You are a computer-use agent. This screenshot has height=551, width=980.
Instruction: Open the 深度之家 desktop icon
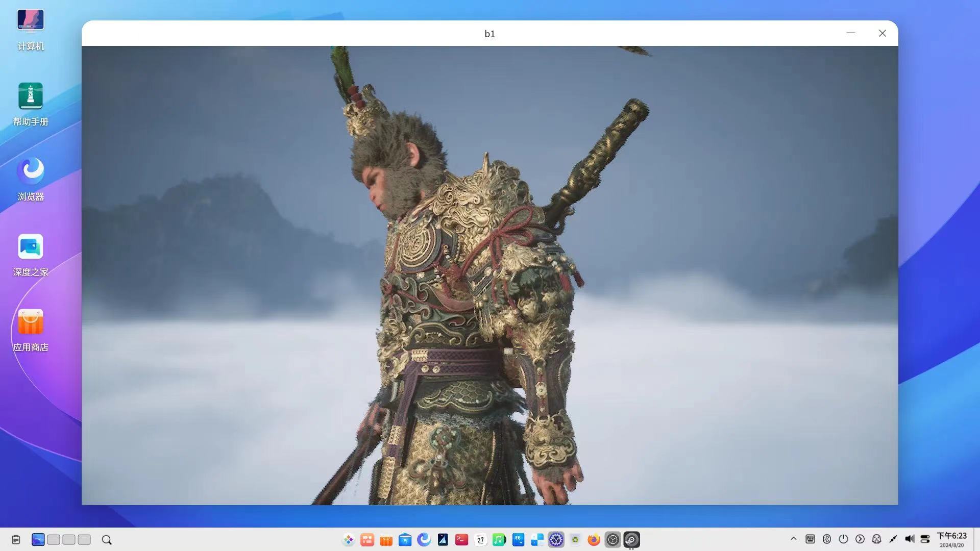click(31, 255)
